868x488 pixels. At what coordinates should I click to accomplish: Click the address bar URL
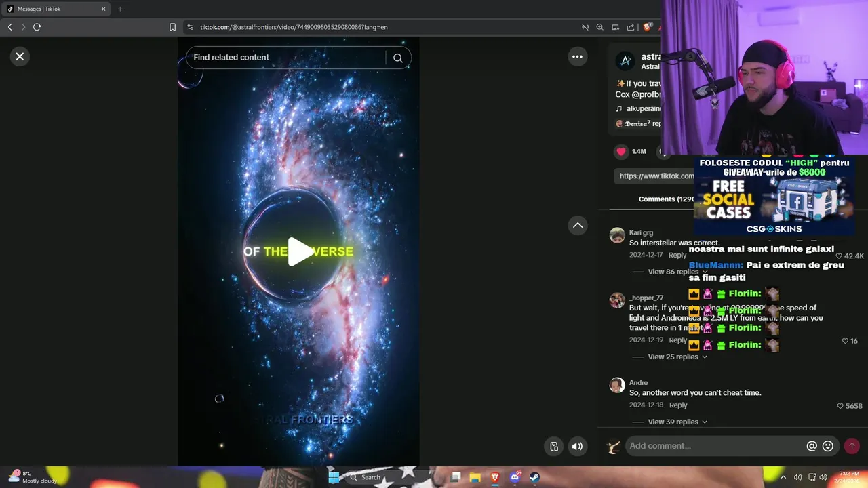(294, 27)
